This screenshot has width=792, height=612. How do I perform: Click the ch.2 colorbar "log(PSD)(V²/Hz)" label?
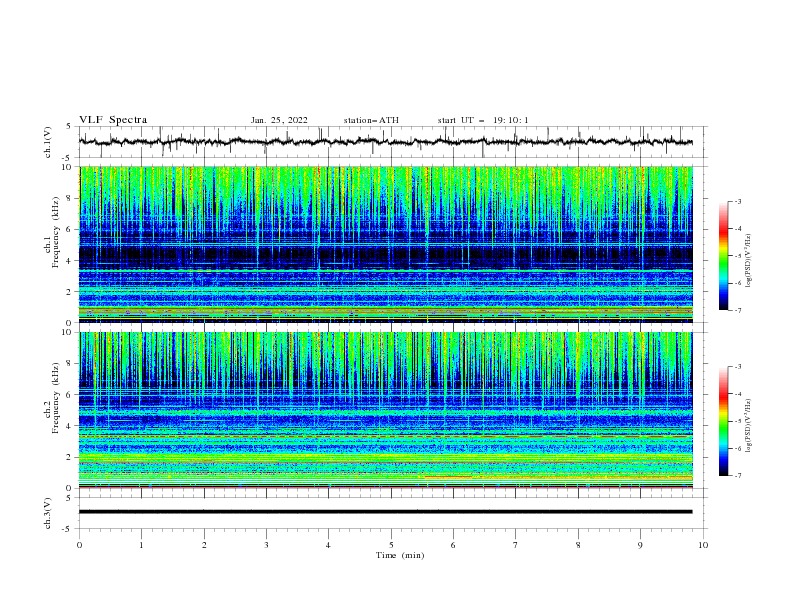(x=749, y=426)
